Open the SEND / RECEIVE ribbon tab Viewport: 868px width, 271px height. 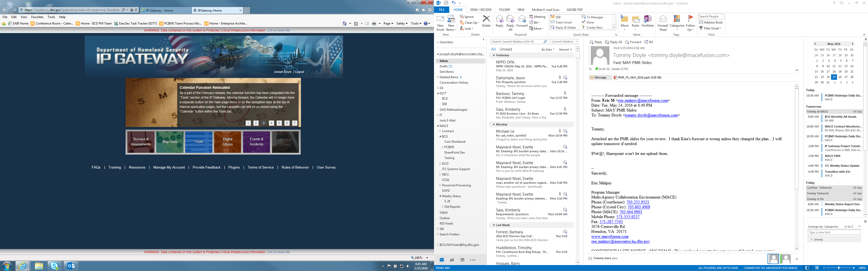tap(481, 10)
